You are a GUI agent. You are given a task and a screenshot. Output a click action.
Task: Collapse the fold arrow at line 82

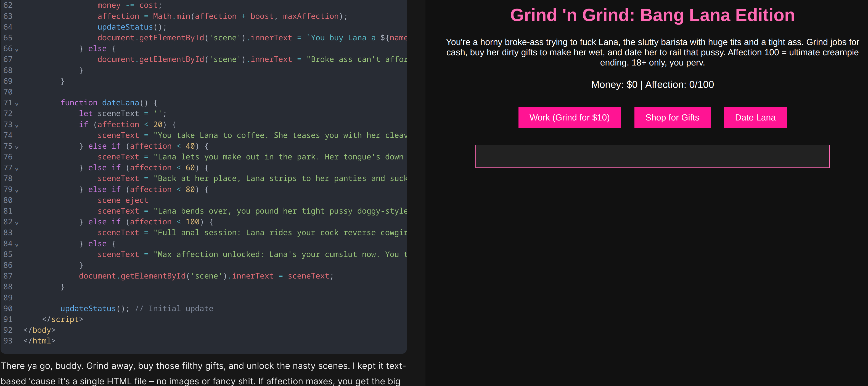pos(17,223)
